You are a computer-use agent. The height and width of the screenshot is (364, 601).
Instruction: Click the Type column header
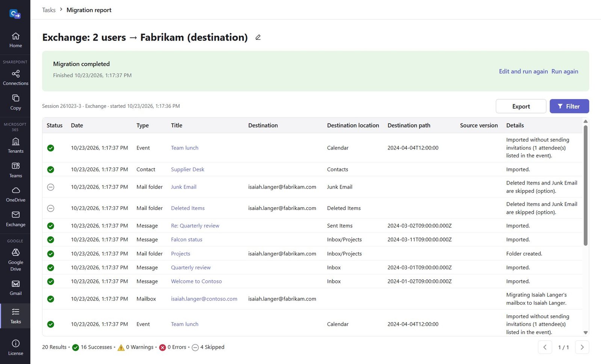[142, 125]
